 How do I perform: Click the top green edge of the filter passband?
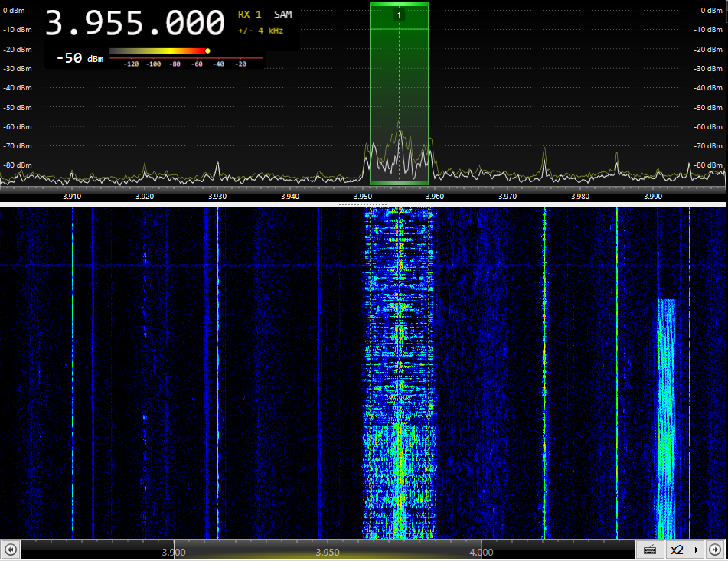click(399, 4)
